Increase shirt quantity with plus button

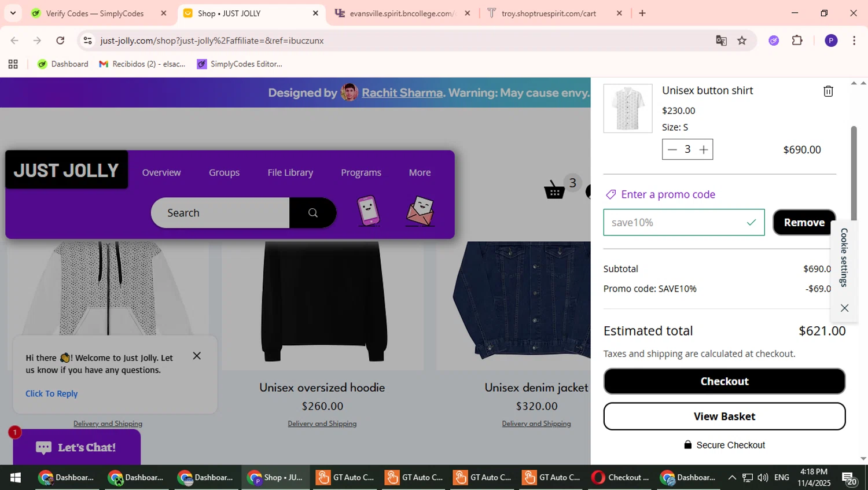tap(704, 150)
